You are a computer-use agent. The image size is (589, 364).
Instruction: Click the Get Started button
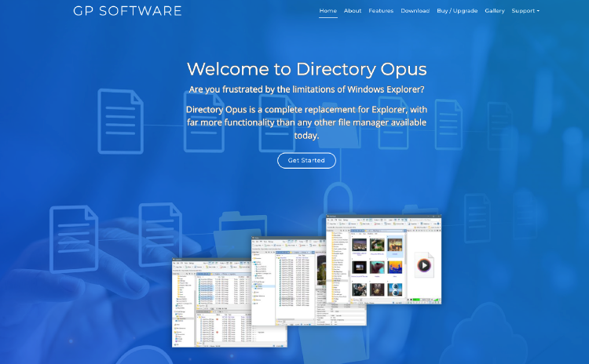(x=306, y=160)
